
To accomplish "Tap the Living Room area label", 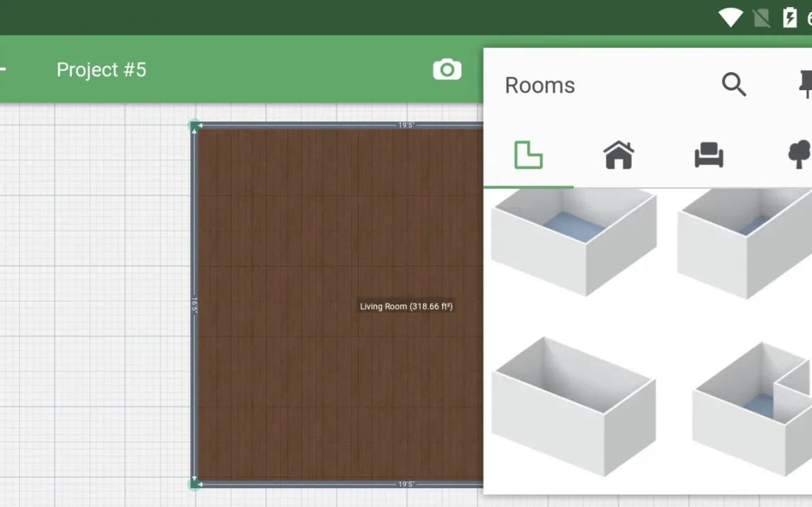I will 406,307.
